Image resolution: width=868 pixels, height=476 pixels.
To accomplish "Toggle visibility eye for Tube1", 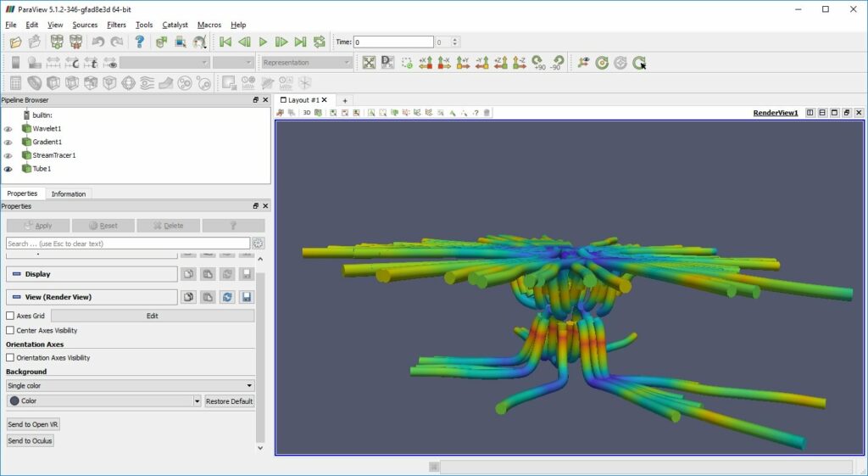I will (x=8, y=169).
